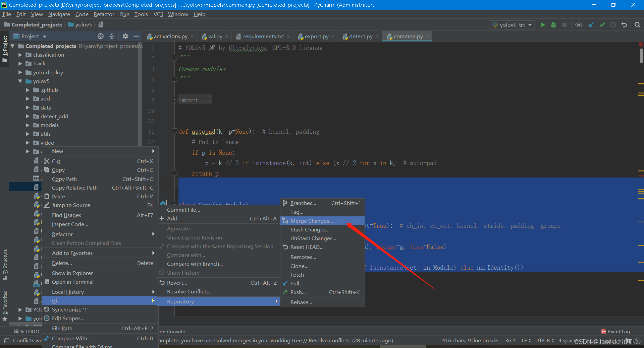Click the Stop run square icon
Screen dimensions: 644x348
click(565, 25)
